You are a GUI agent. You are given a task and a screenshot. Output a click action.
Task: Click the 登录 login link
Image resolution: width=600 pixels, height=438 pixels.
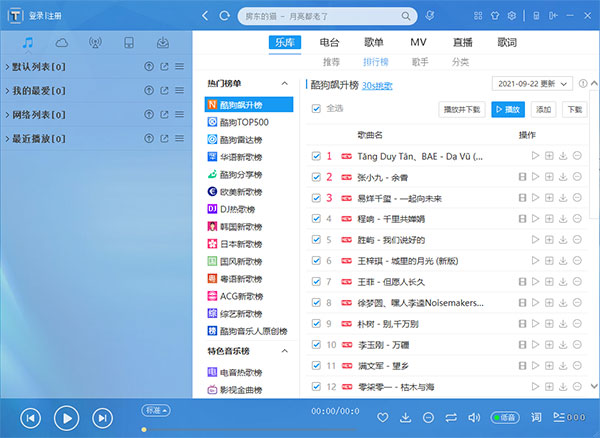36,16
